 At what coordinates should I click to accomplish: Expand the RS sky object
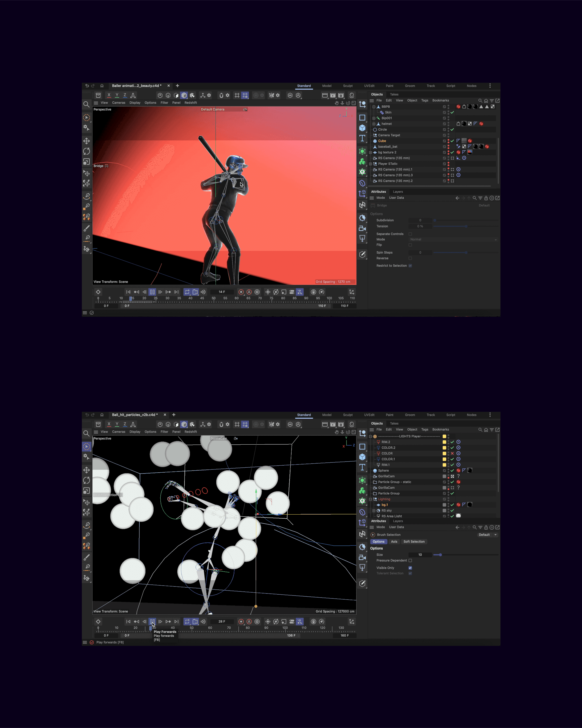(x=374, y=510)
